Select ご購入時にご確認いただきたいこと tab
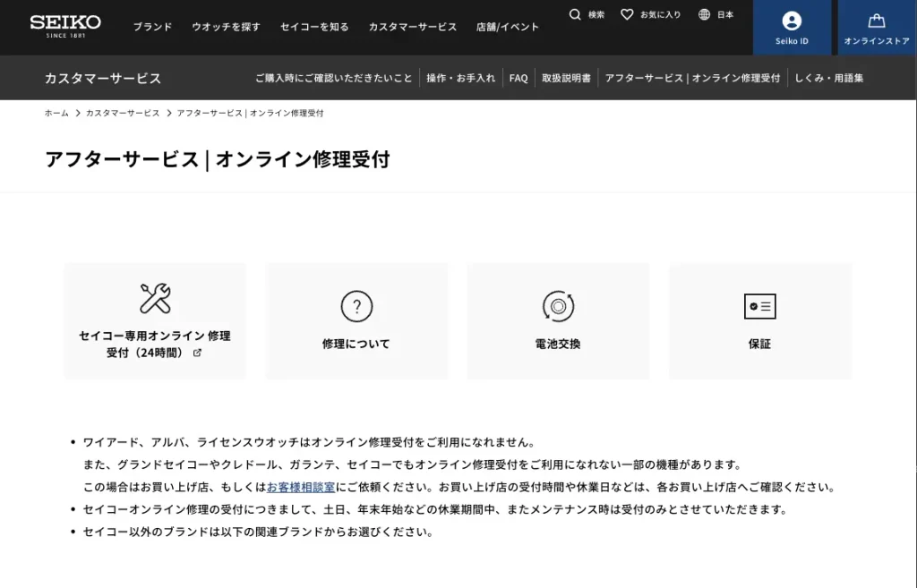Screen dimensions: 917x588 [x=334, y=78]
